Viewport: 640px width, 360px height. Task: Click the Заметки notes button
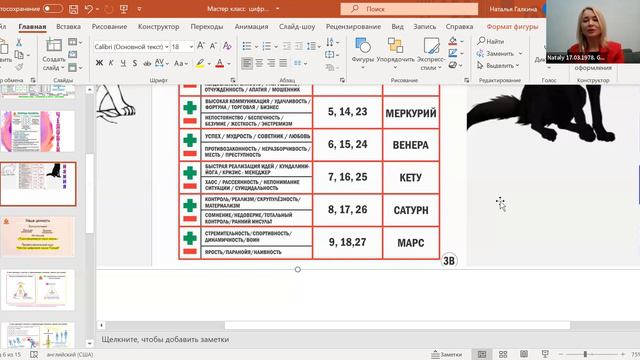(x=447, y=354)
